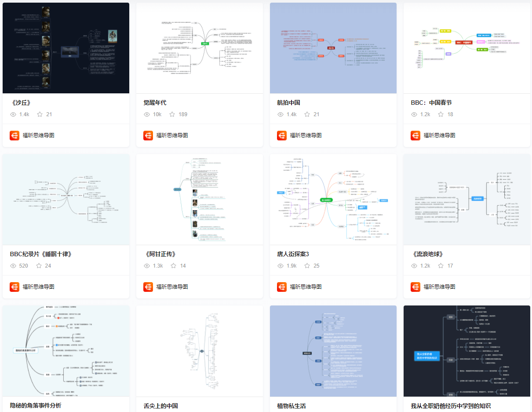Star the BBC纪录片《睡眠十律》 mind map
532x412 pixels.
pos(39,266)
